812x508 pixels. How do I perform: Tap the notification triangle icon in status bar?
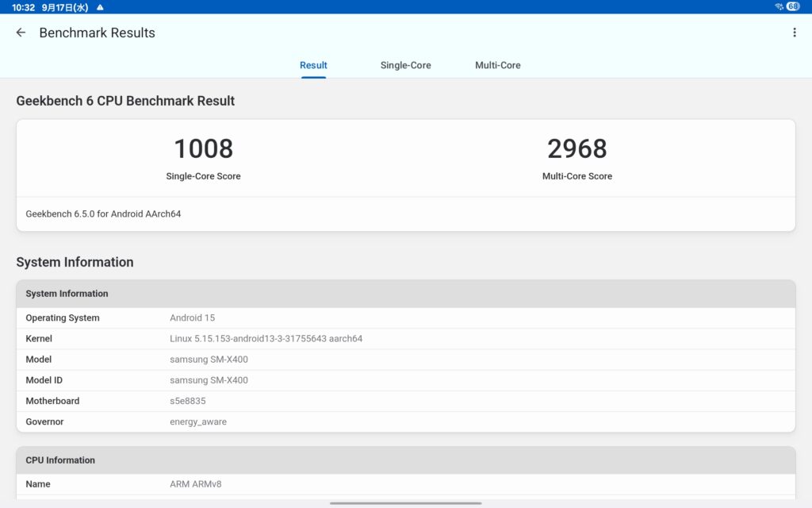(x=101, y=7)
